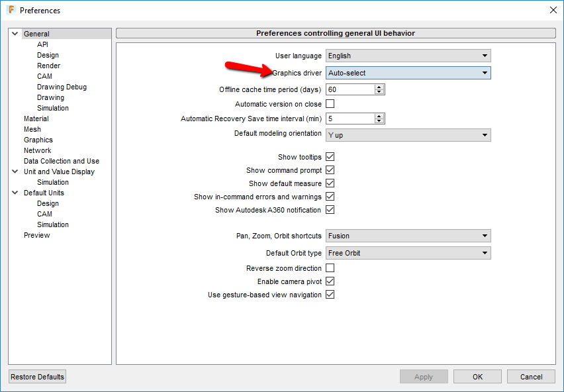The width and height of the screenshot is (564, 392).
Task: Select Unit and Value Display category
Action: 60,171
